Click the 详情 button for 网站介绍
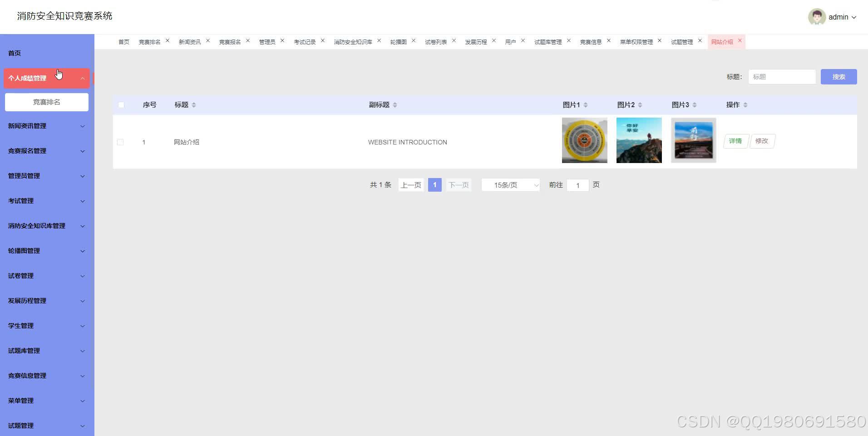This screenshot has width=868, height=436. pyautogui.click(x=735, y=141)
